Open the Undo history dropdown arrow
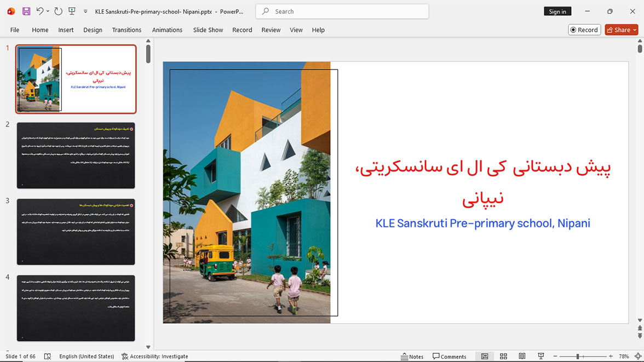The height and width of the screenshot is (362, 644). pyautogui.click(x=48, y=12)
